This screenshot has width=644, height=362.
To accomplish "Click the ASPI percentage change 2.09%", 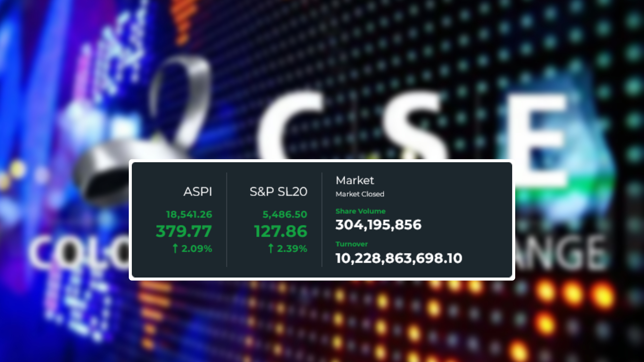I will pos(197,249).
